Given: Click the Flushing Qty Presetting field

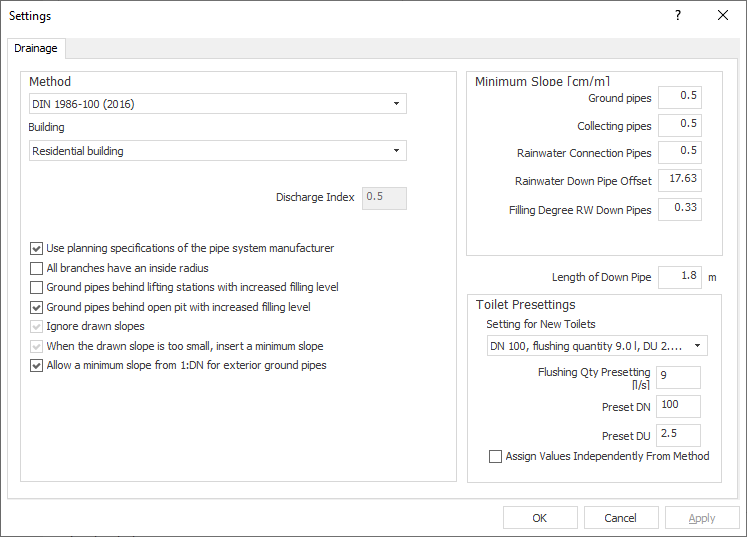Looking at the screenshot, I should pos(678,377).
